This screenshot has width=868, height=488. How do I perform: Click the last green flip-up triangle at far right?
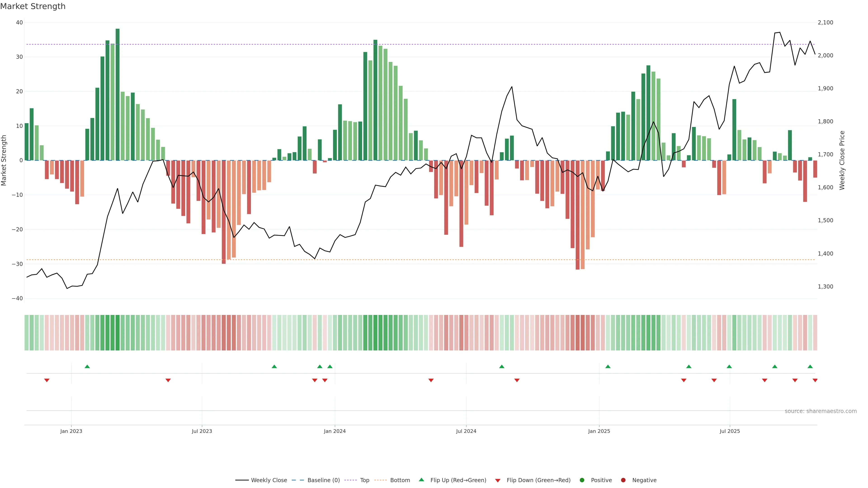coord(810,366)
